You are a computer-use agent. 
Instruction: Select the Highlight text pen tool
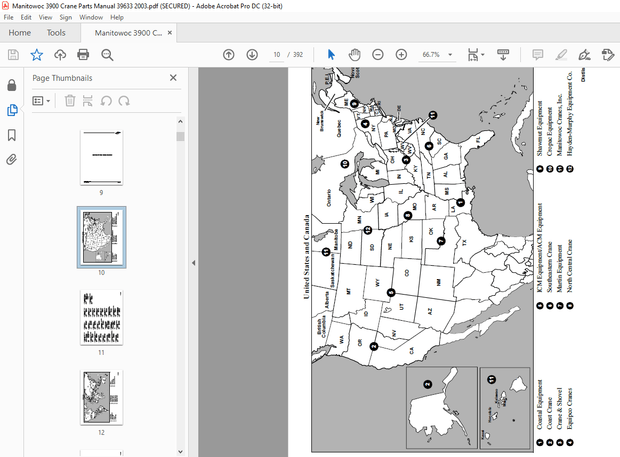pyautogui.click(x=561, y=55)
